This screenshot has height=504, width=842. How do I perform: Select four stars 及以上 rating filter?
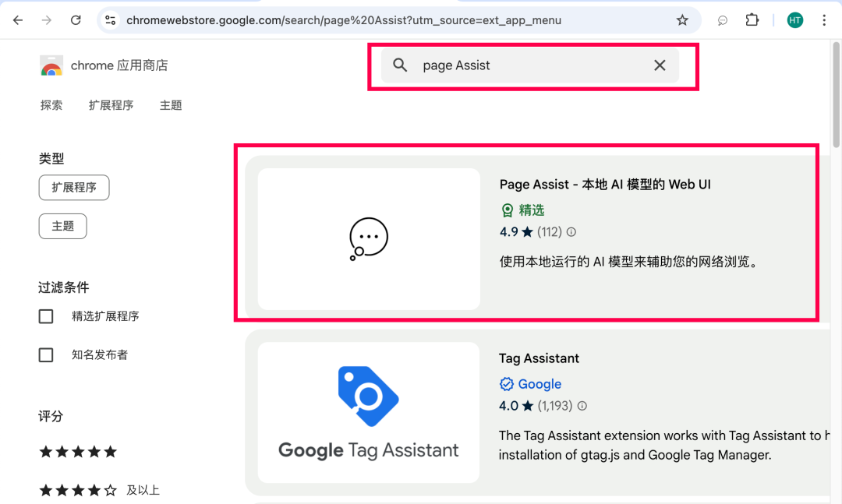click(99, 490)
